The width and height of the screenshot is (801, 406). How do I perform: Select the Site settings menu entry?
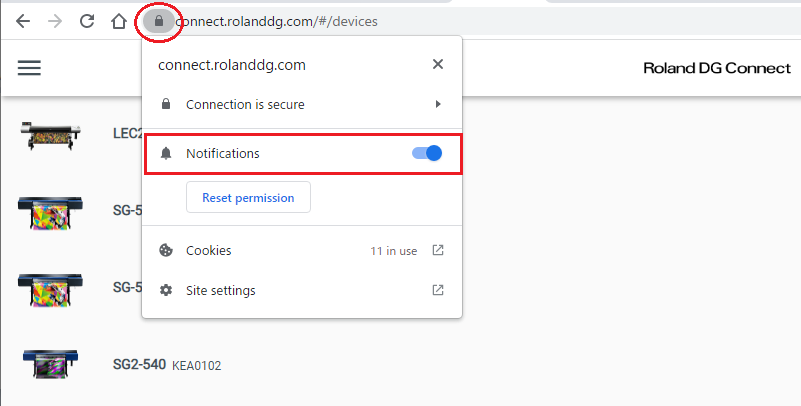pyautogui.click(x=302, y=290)
